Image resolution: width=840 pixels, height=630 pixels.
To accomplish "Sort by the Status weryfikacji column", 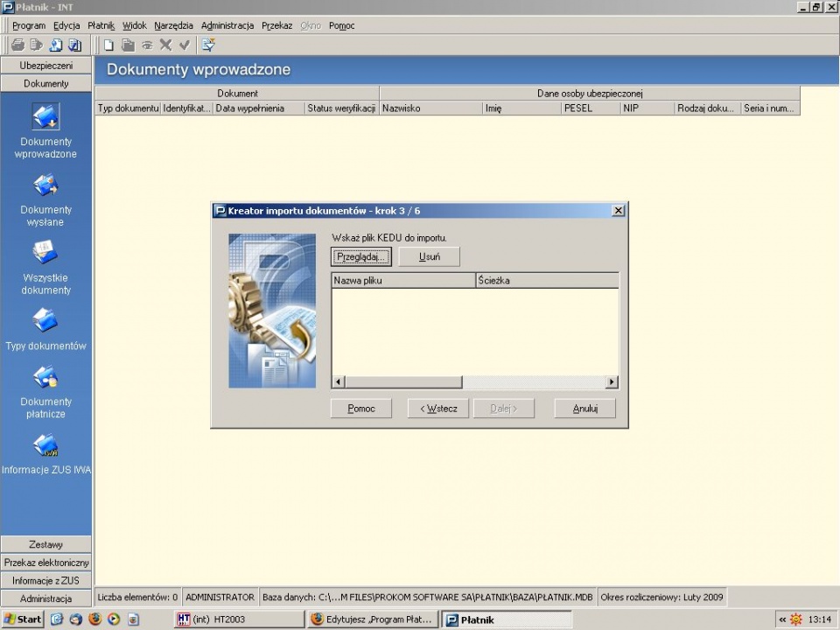I will coord(342,108).
